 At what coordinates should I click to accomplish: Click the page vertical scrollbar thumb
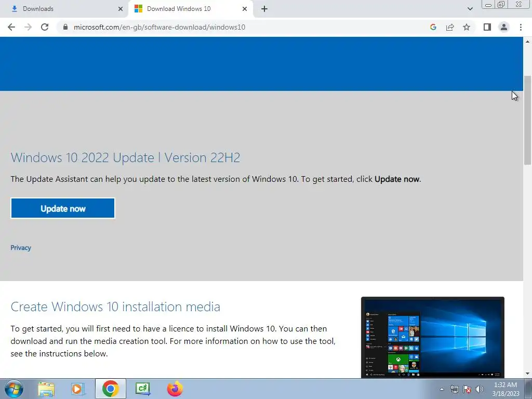(x=527, y=121)
